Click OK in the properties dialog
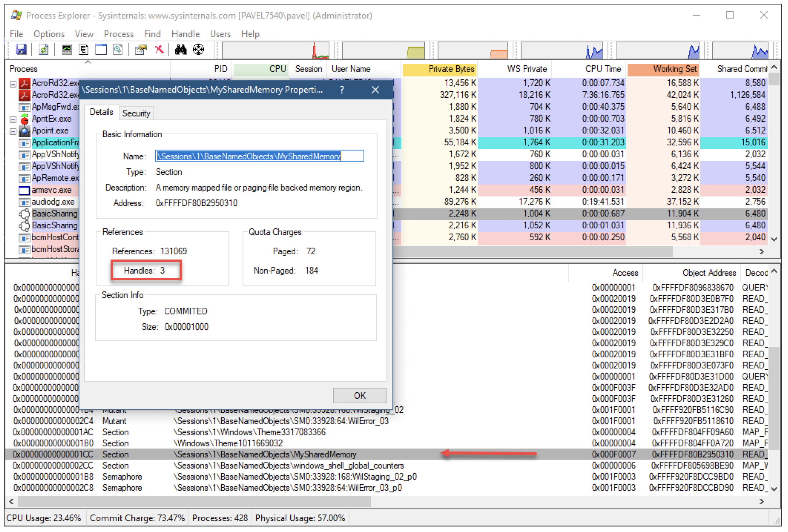 click(x=360, y=395)
